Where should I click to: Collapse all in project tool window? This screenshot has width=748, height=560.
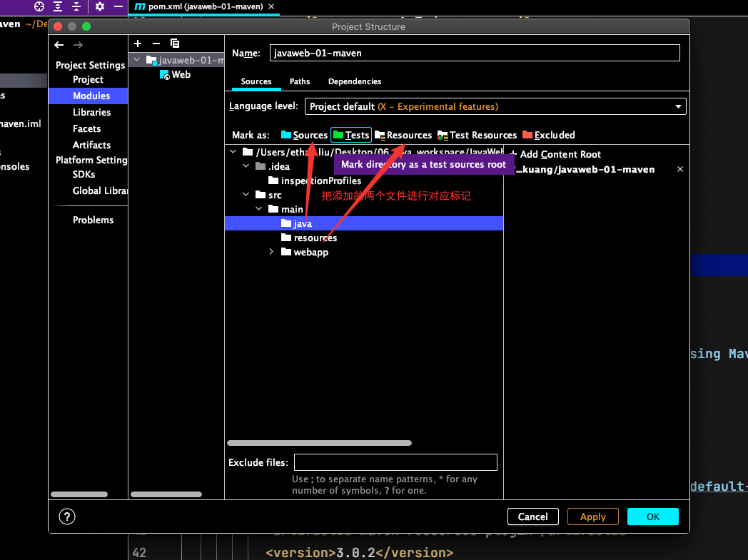[76, 6]
